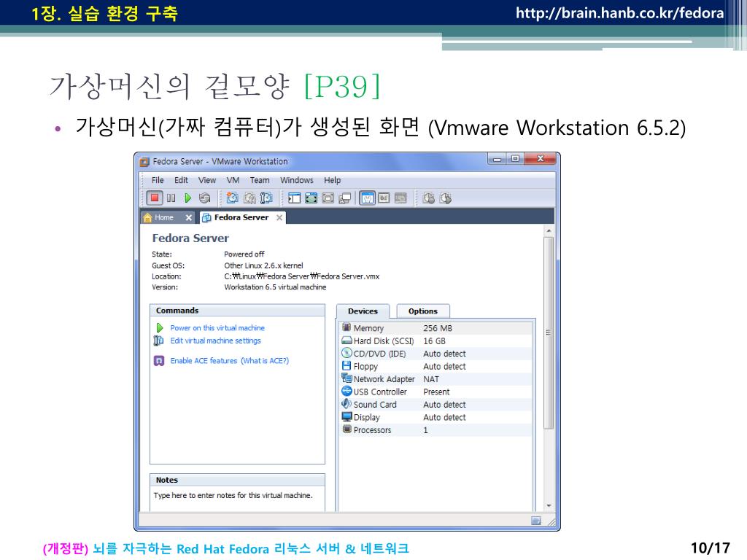Image resolution: width=747 pixels, height=560 pixels.
Task: Open Snapshot Manager from the toolbar
Action: pos(266,198)
